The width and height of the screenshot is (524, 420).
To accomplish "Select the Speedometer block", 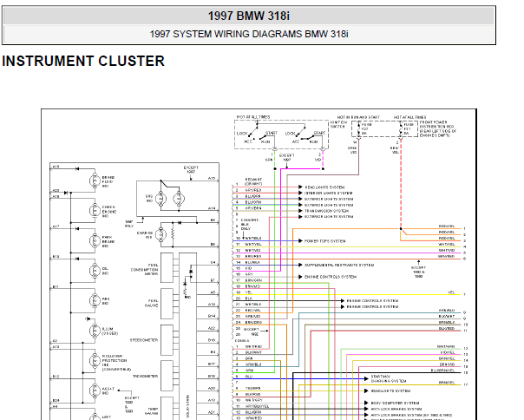I will (167, 340).
